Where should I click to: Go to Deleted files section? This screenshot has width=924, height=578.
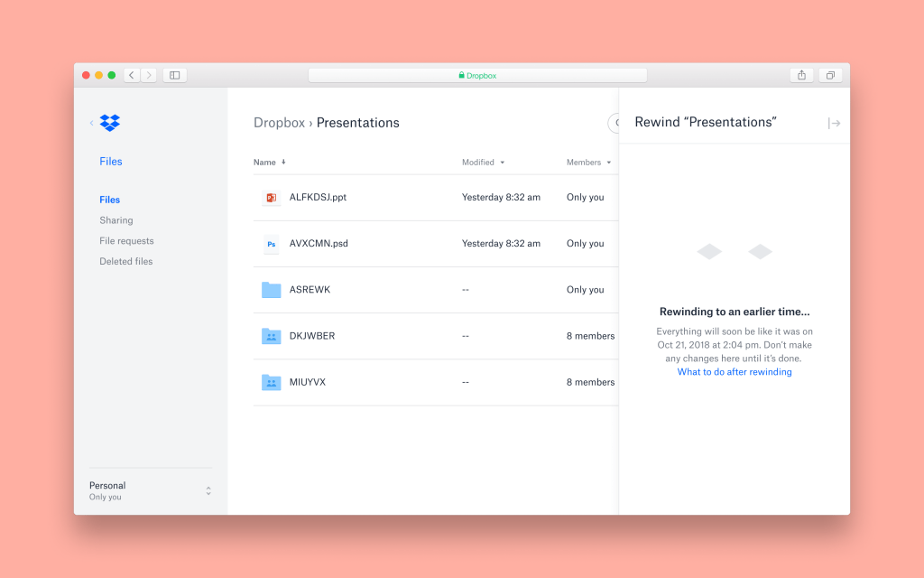pyautogui.click(x=126, y=262)
